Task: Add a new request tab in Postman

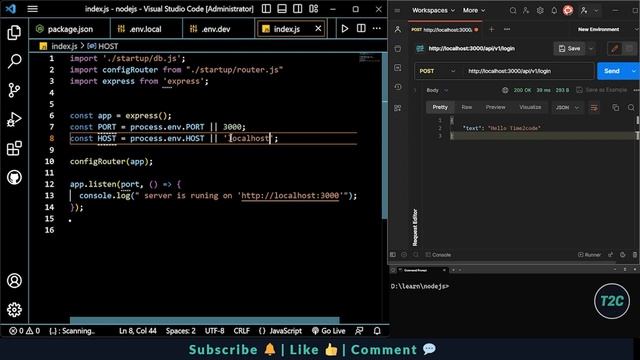Action: [491, 29]
